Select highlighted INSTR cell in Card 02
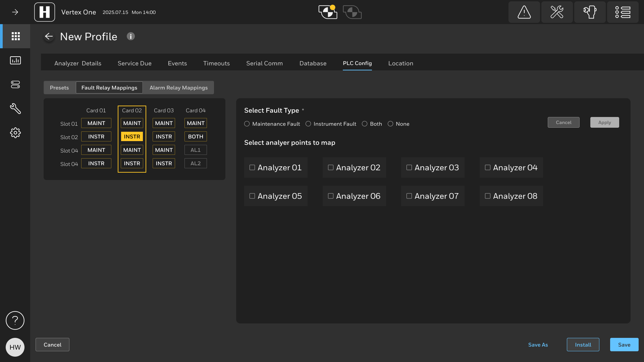Viewport: 644px width, 362px height. pyautogui.click(x=132, y=137)
